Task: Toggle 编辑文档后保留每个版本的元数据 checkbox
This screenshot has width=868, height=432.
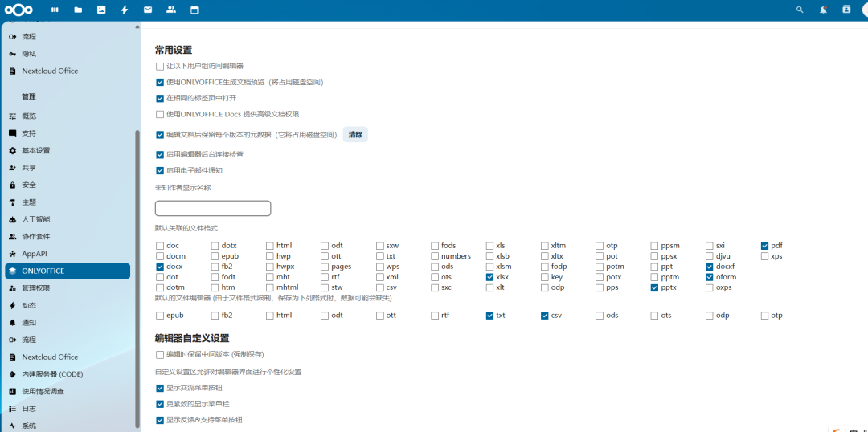Action: (x=160, y=134)
